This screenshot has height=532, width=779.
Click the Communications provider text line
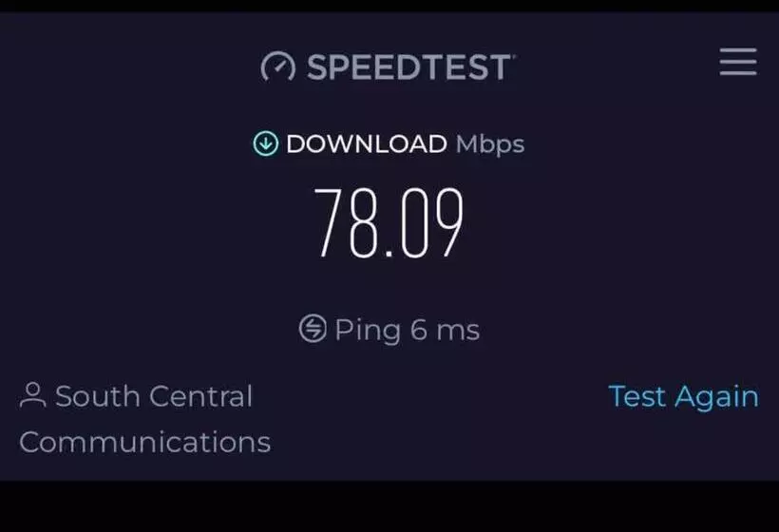[x=145, y=442]
